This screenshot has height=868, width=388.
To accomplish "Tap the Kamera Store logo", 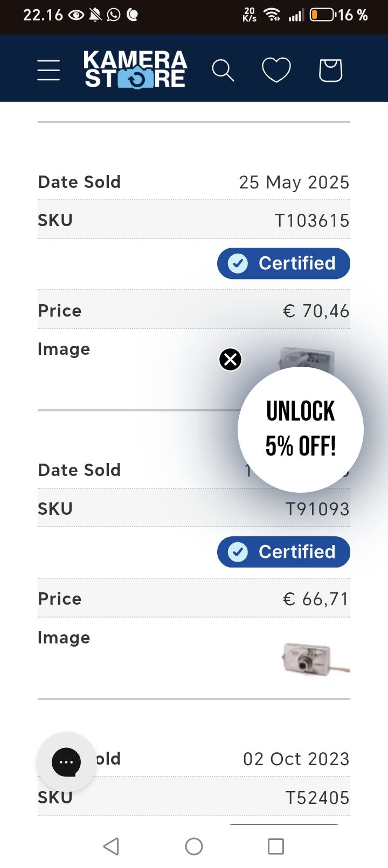I will pyautogui.click(x=135, y=69).
